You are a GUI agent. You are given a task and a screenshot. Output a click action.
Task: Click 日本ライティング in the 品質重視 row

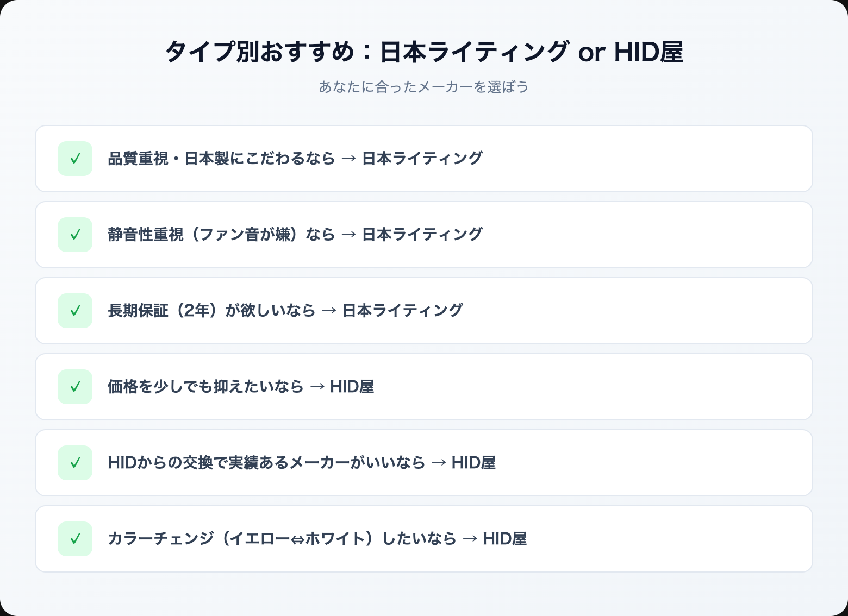(x=422, y=159)
